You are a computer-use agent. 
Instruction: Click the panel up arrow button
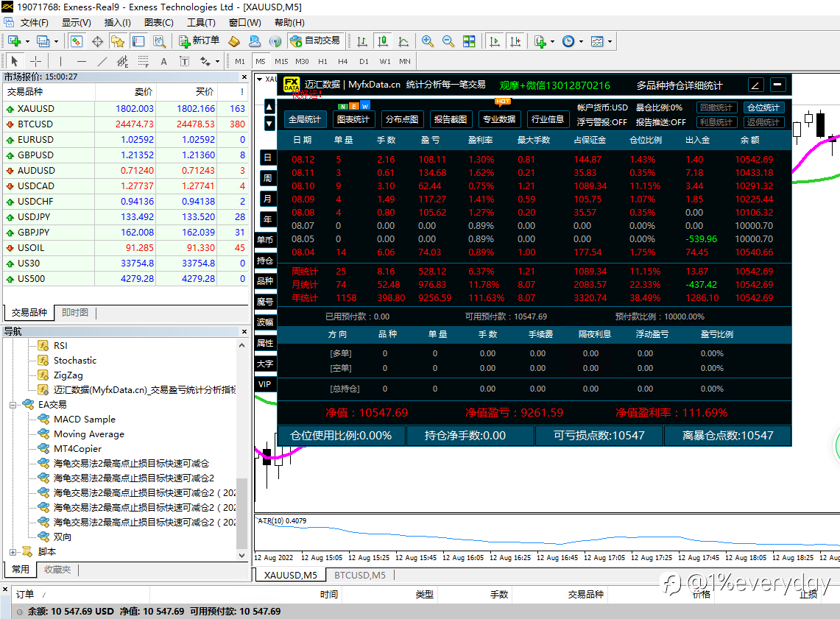pos(269,107)
